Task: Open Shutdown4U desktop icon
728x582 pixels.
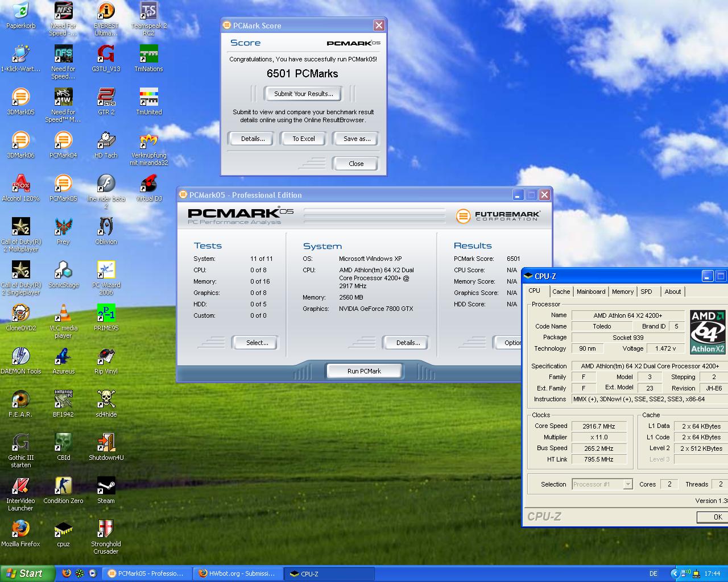Action: pos(106,447)
